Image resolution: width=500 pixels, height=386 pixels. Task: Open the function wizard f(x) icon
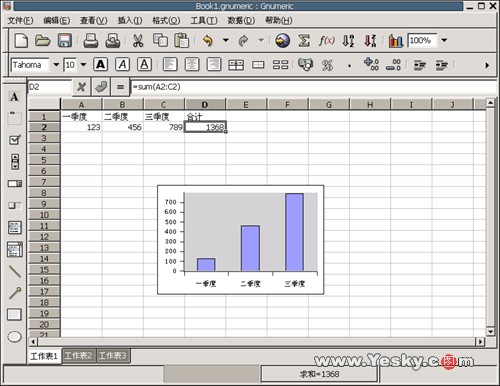(x=326, y=40)
